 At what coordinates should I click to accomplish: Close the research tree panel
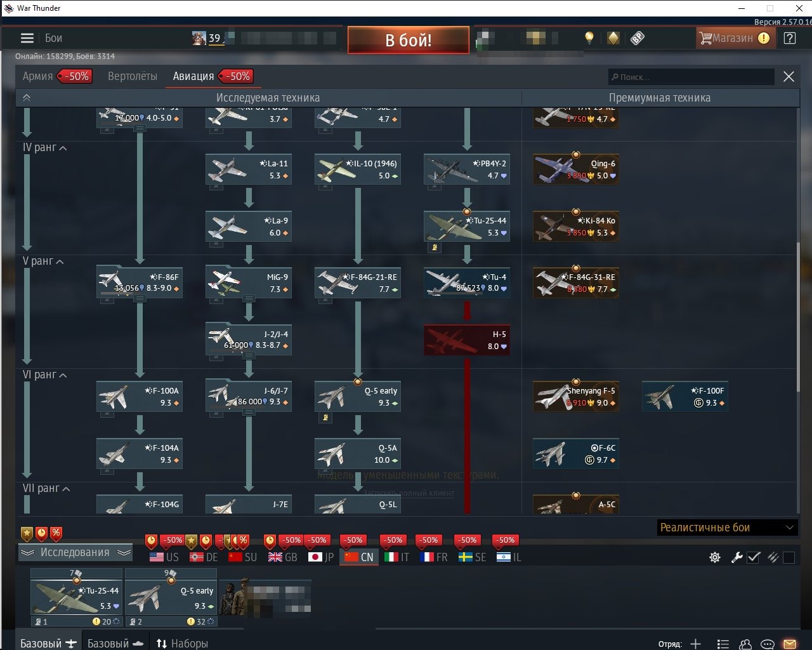coord(789,77)
